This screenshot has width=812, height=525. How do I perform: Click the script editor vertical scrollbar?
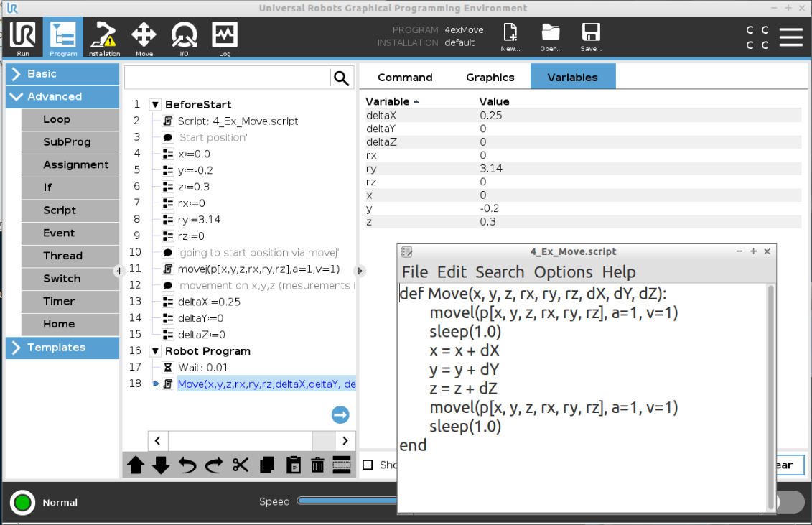[x=770, y=396]
